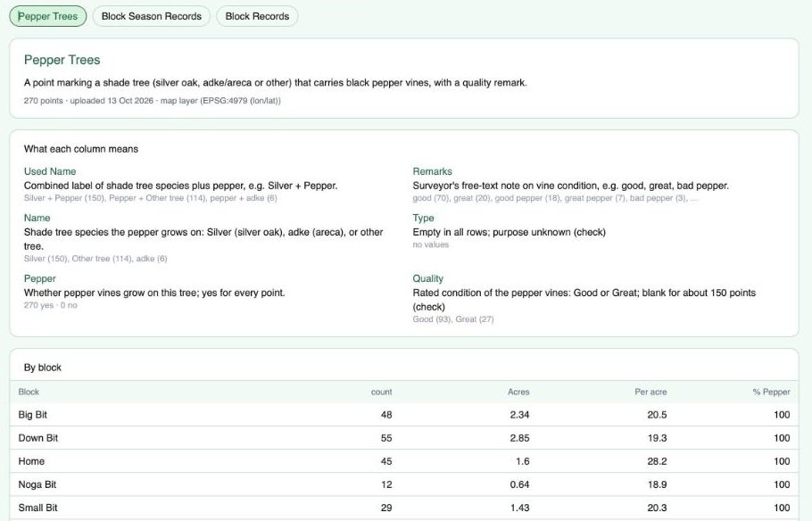
Task: Select the 'Small Bit' block row name
Action: (37, 508)
